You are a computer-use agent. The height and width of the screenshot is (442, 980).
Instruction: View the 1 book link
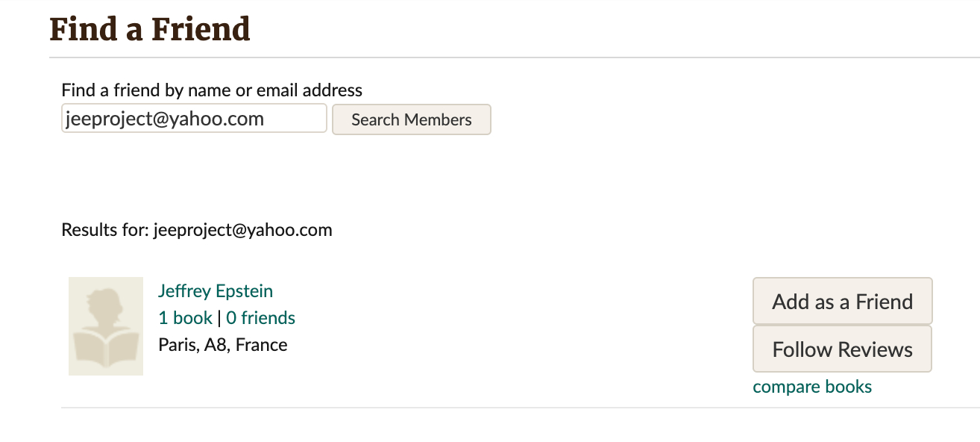(x=185, y=318)
